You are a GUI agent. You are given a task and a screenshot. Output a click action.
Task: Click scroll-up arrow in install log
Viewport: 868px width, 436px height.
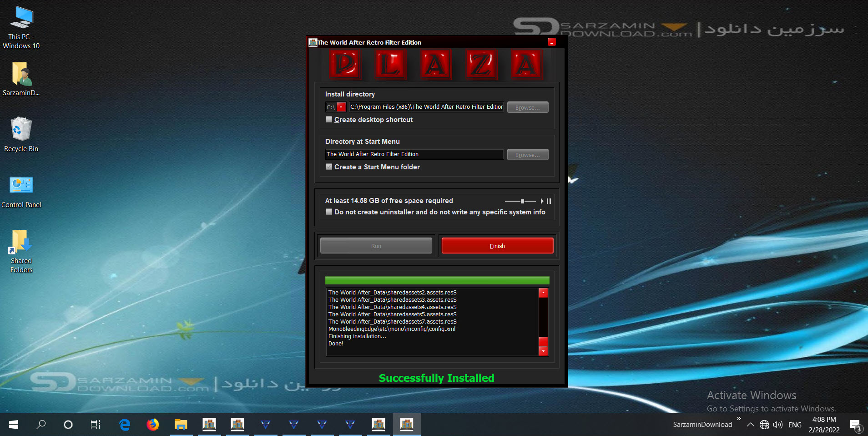(543, 293)
